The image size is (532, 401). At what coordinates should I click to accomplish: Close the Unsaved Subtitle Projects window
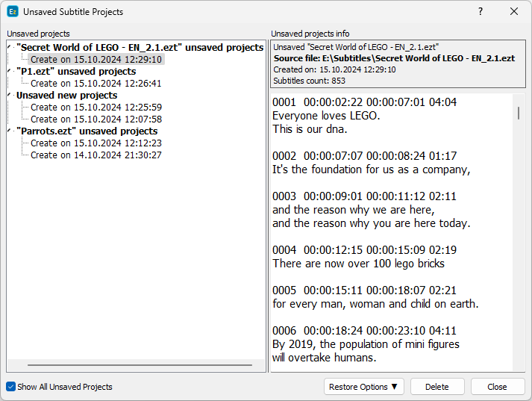coord(514,12)
